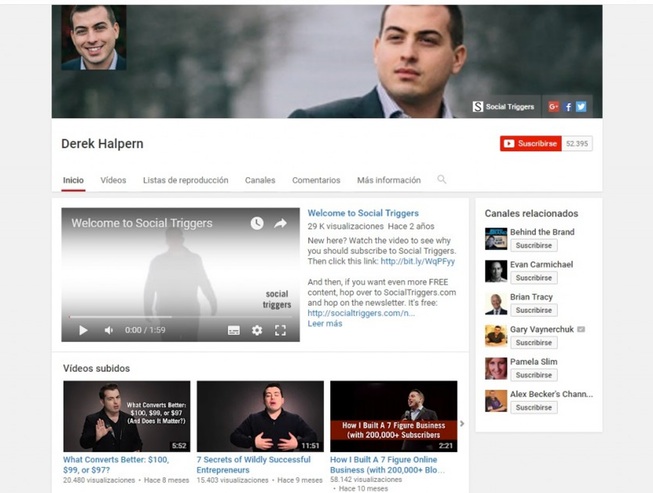The width and height of the screenshot is (653, 493).
Task: Open Más información tab
Action: [x=389, y=180]
